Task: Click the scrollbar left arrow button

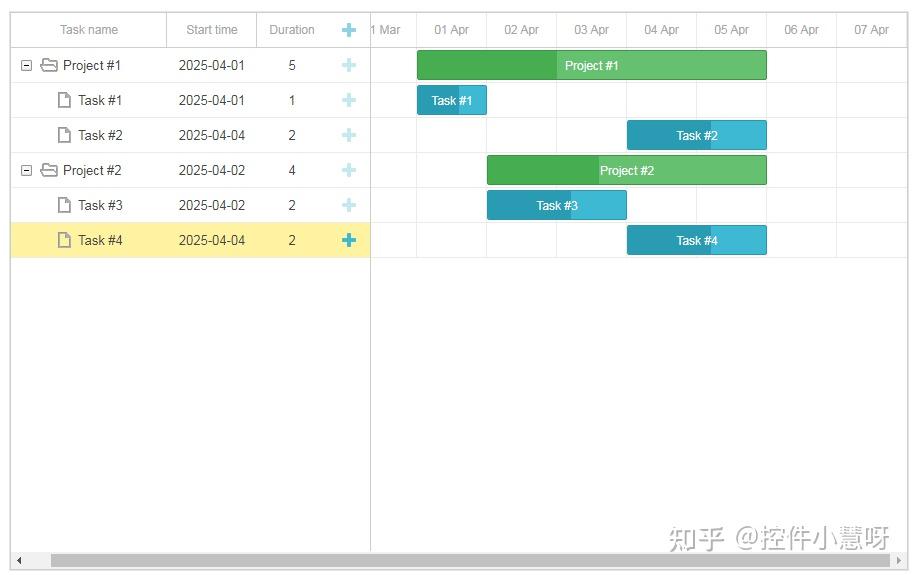Action: point(19,560)
